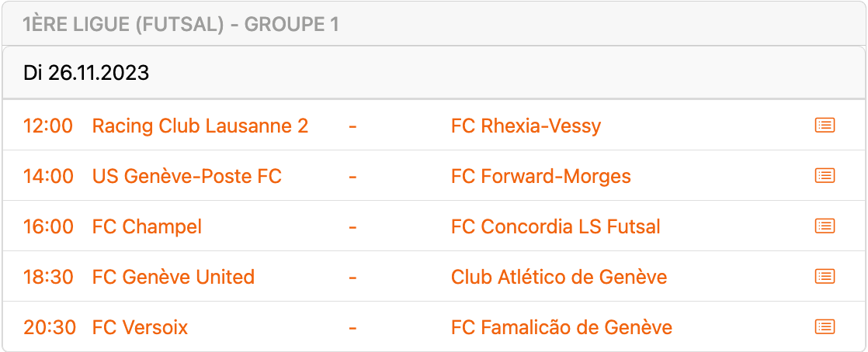Click FC Versoix team name
This screenshot has width=868, height=352.
(140, 327)
